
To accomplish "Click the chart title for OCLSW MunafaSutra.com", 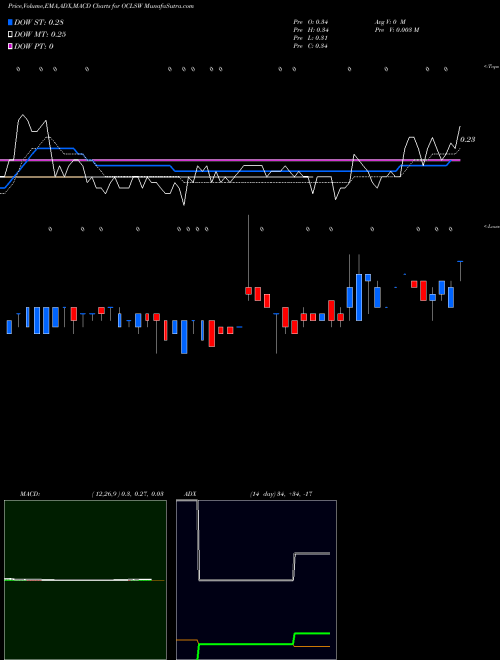I will click(101, 6).
